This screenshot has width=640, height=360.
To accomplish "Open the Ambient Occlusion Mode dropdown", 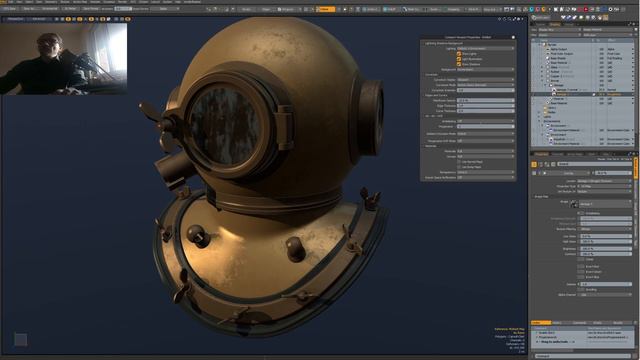I will click(486, 133).
